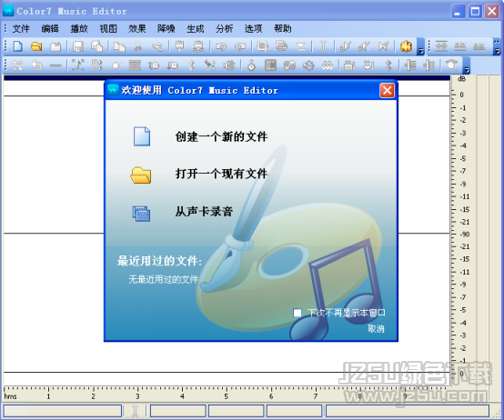Click the Copy toolbar icon

[x=119, y=46]
